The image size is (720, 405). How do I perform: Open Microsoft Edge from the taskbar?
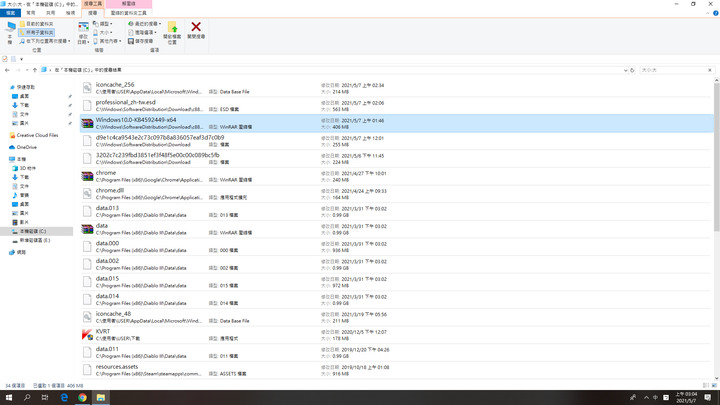click(x=64, y=398)
